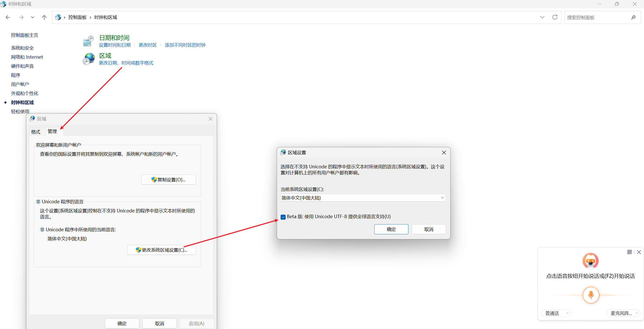
Task: Click 添加不同时区的时钟 link
Action: click(x=185, y=45)
